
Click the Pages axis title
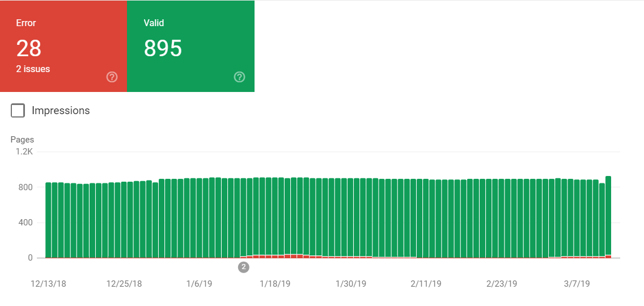[x=23, y=140]
